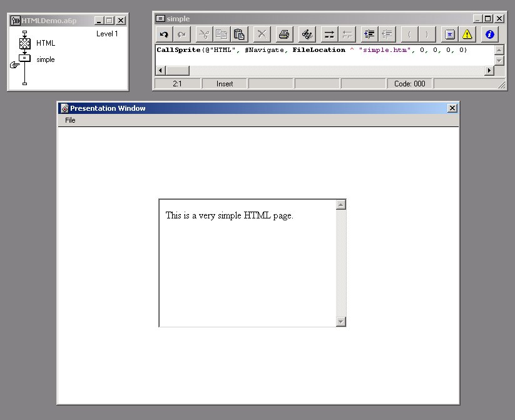Click the 'This is a very simple HTML page.' text
This screenshot has height=420, width=515.
coord(229,215)
